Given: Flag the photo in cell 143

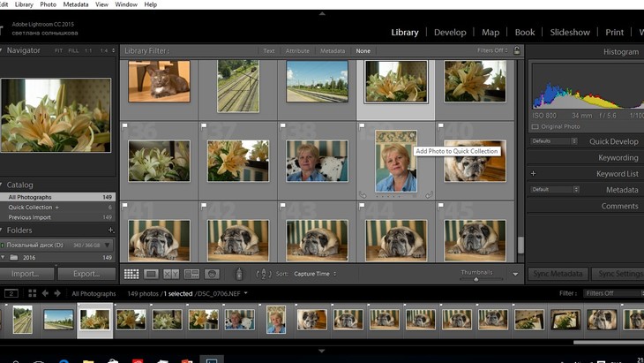Looking at the screenshot, I should point(282,205).
